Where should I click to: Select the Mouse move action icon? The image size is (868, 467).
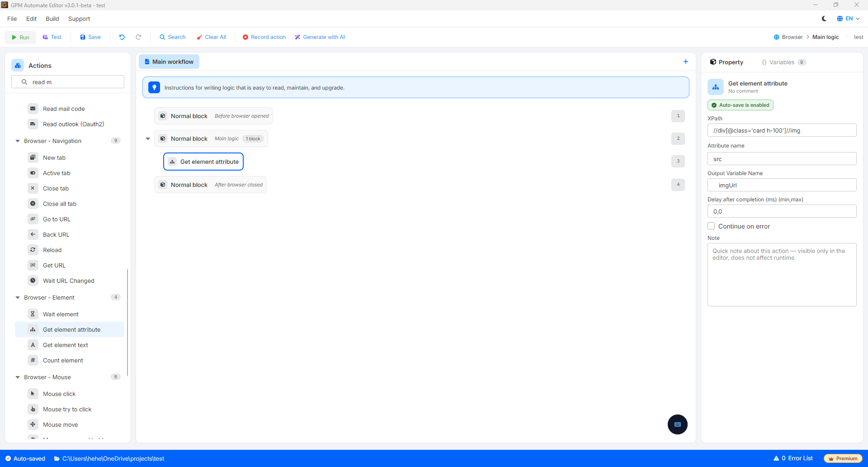pos(33,424)
